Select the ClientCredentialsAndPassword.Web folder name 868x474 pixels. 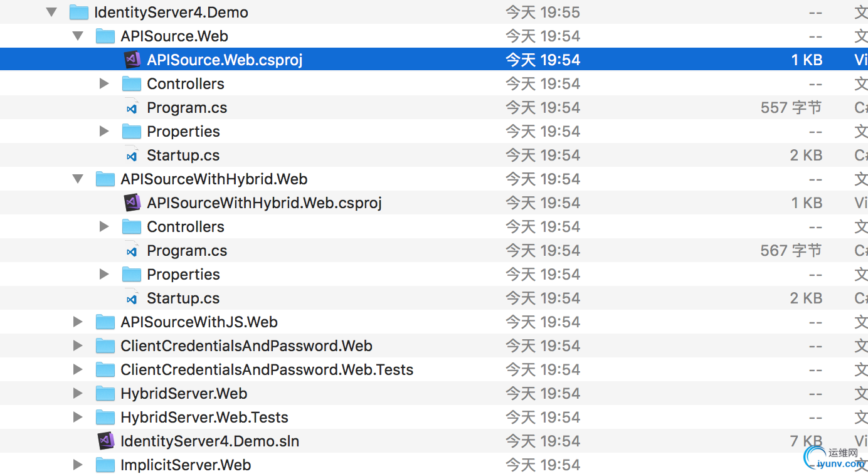pyautogui.click(x=246, y=346)
